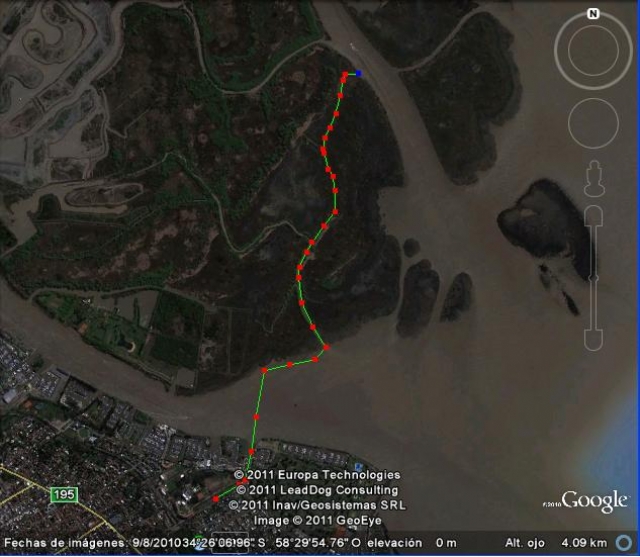Click the Google logo watermark
This screenshot has height=557, width=640.
[x=594, y=501]
